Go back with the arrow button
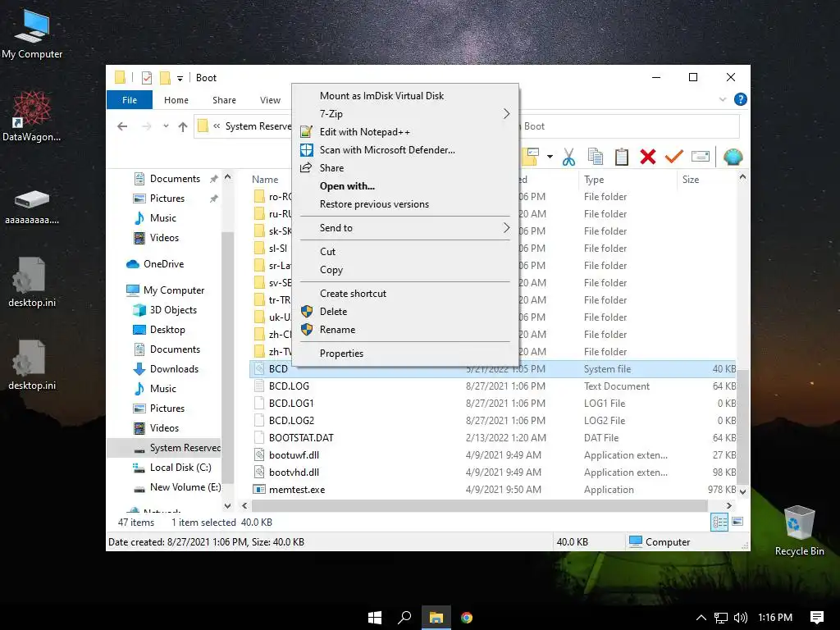 click(123, 126)
